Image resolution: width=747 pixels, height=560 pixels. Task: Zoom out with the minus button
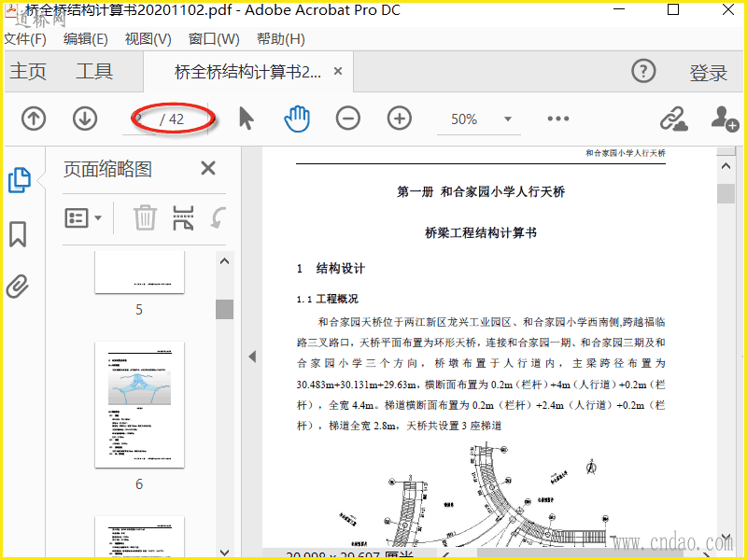click(348, 119)
